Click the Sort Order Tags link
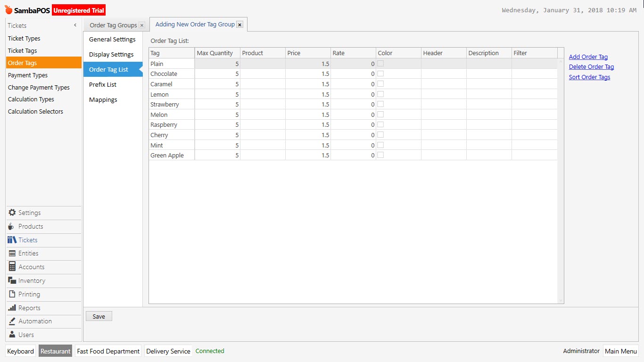 point(589,77)
